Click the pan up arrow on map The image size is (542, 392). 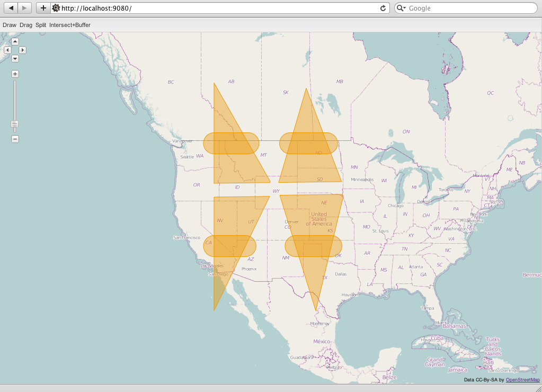coord(15,41)
